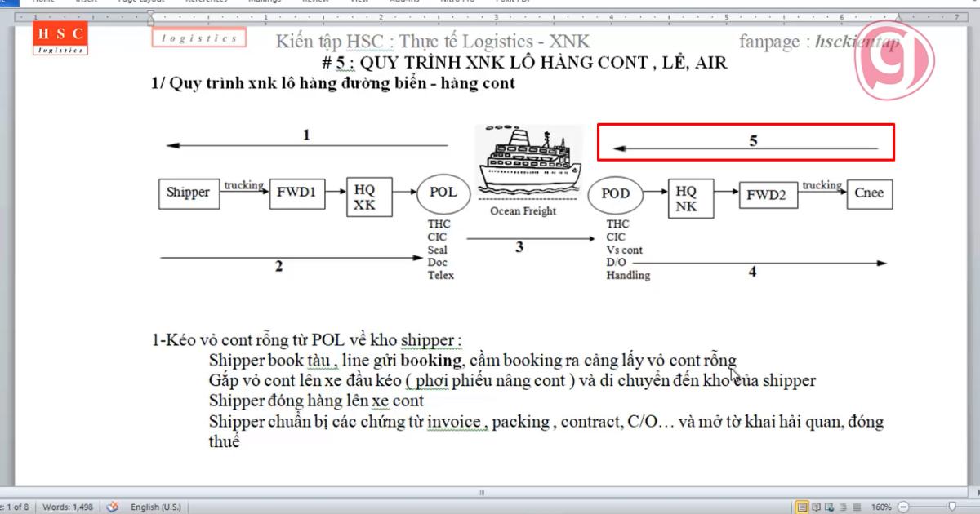The height and width of the screenshot is (514, 980).
Task: Click Doc text under POL
Action: point(437,263)
